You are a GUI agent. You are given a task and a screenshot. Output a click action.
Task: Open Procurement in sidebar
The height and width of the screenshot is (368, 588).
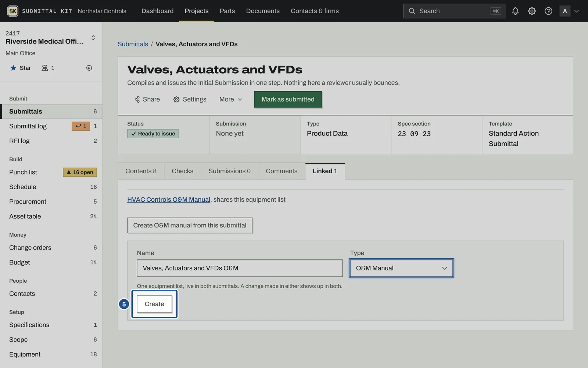pos(51,202)
